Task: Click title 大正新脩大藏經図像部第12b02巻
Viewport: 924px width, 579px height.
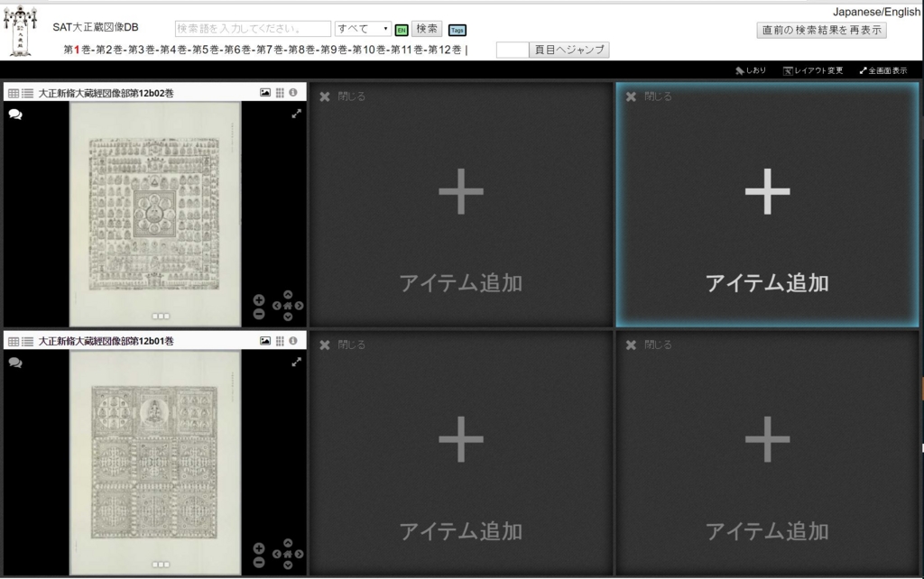Action: point(106,93)
